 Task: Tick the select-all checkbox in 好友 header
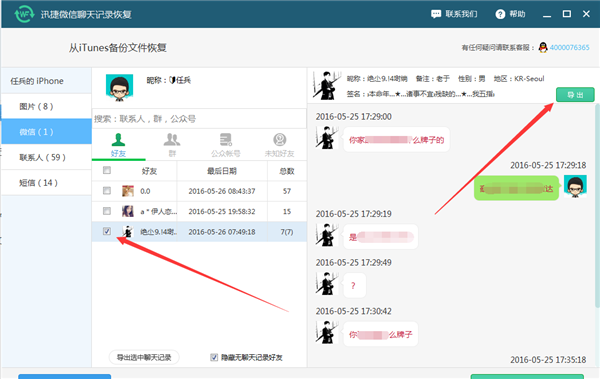[107, 170]
